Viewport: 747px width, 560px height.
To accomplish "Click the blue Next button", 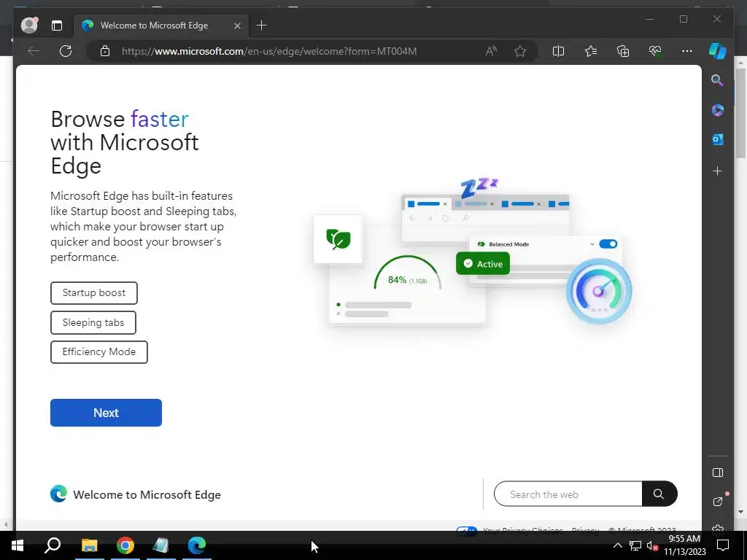I will coord(106,413).
